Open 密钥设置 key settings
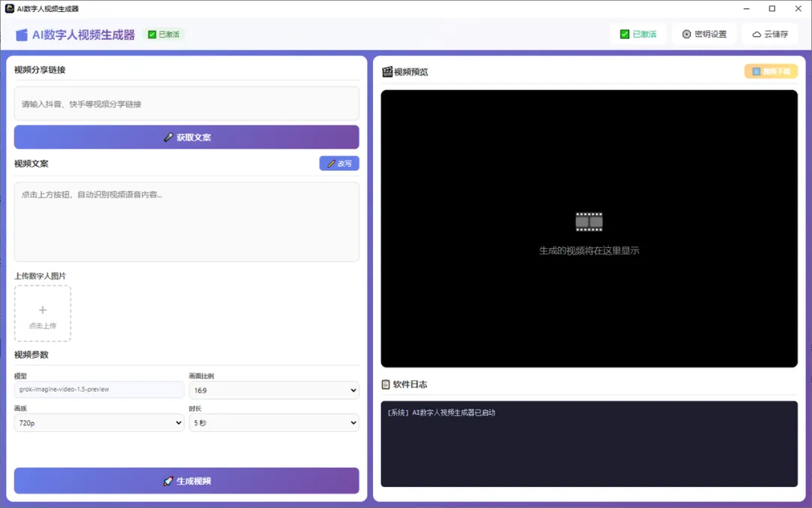Viewport: 812px width, 508px height. tap(704, 34)
